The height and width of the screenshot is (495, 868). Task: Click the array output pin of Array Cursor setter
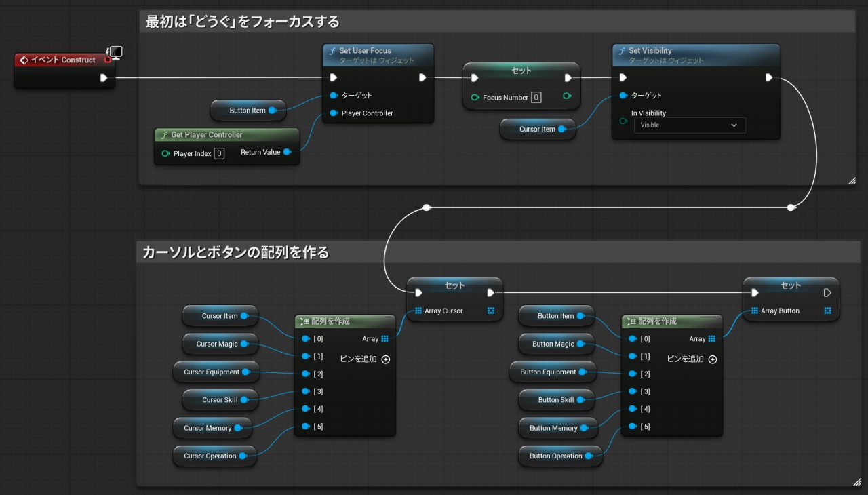coord(491,311)
